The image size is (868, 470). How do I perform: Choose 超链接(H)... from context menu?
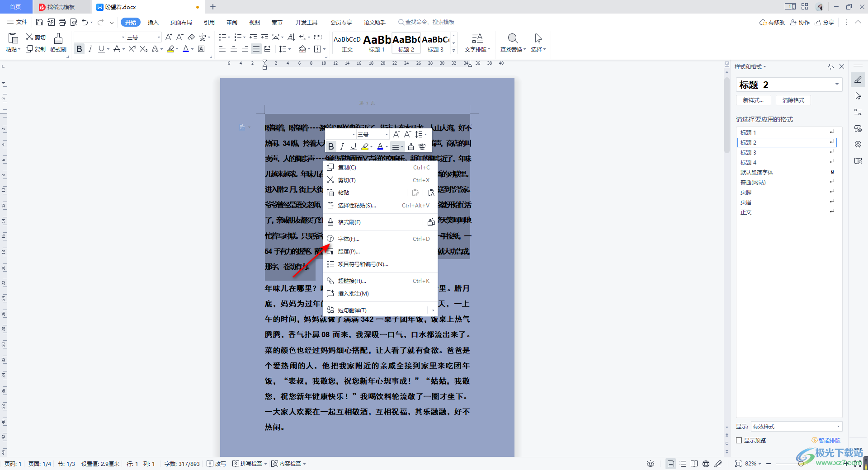(380, 281)
